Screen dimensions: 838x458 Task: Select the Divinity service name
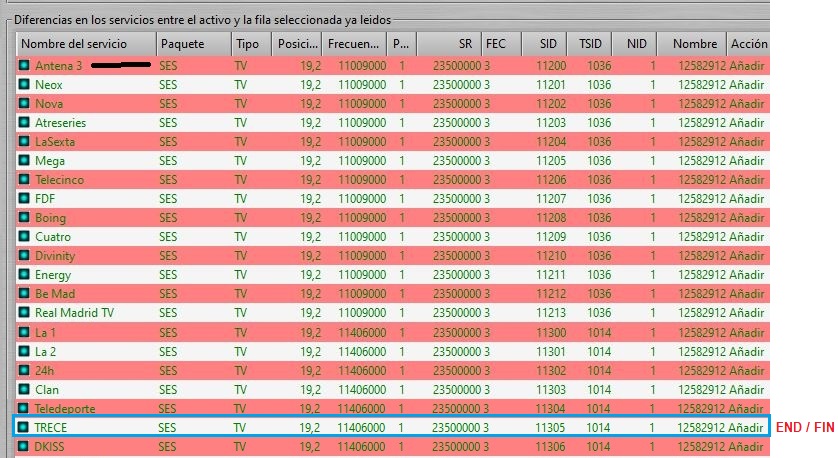point(55,256)
